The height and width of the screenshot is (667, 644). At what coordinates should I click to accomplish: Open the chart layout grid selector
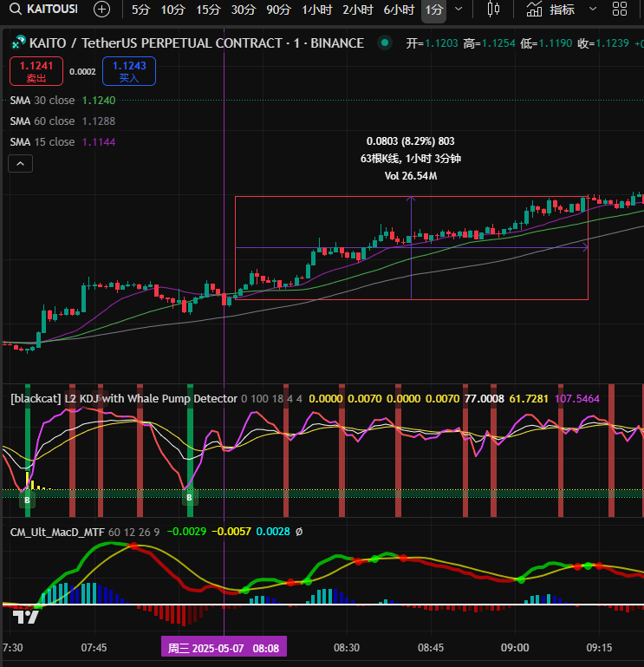[620, 9]
